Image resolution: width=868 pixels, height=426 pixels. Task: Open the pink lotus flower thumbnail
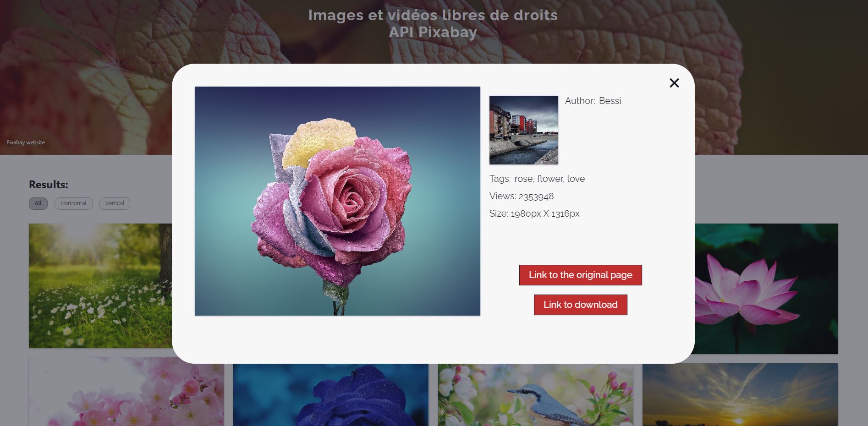(766, 289)
